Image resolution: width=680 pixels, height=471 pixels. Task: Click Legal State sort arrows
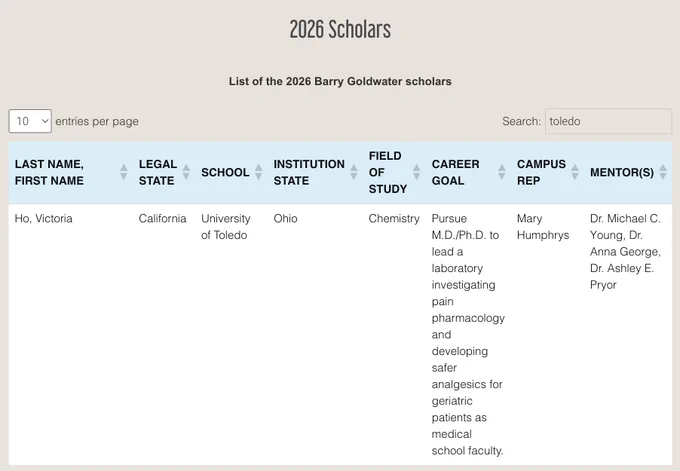[x=186, y=172]
